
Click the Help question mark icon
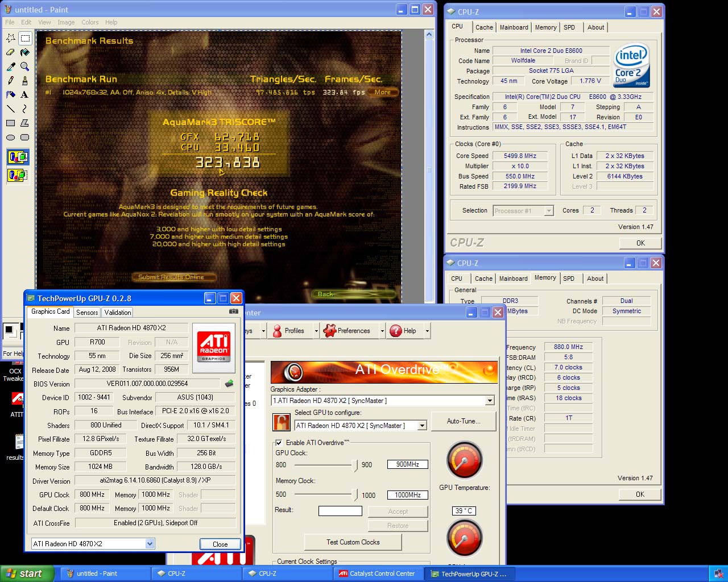click(x=396, y=331)
